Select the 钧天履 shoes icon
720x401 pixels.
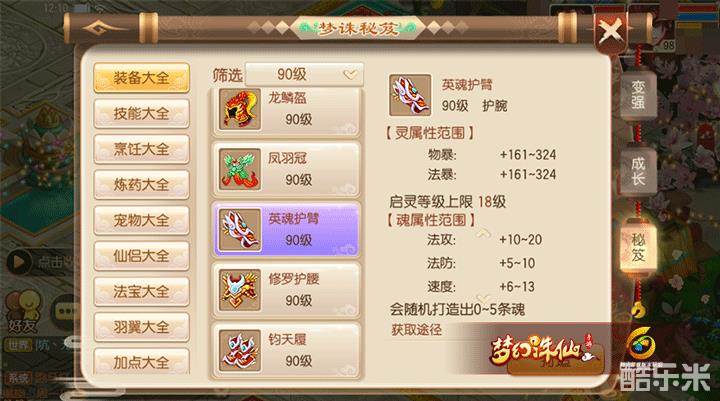click(240, 351)
